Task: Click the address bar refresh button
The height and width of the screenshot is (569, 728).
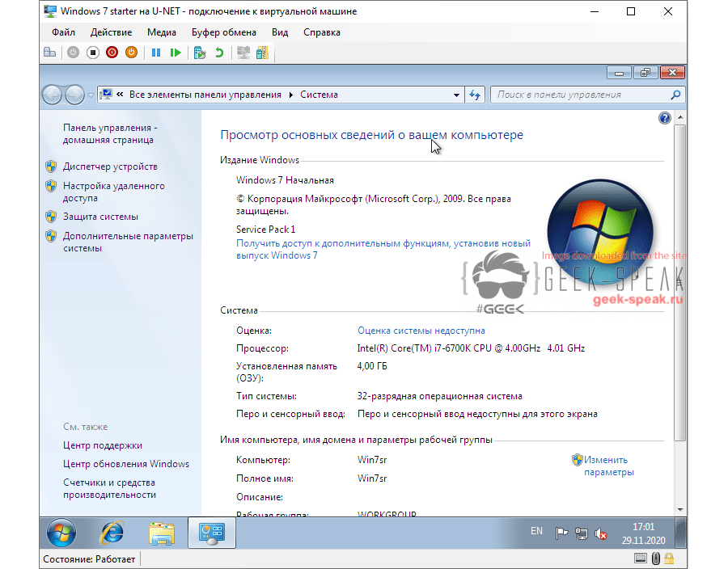Action: 475,95
